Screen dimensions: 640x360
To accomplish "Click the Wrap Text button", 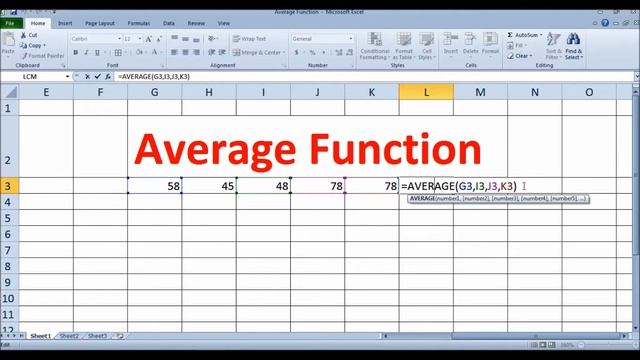I will [249, 39].
